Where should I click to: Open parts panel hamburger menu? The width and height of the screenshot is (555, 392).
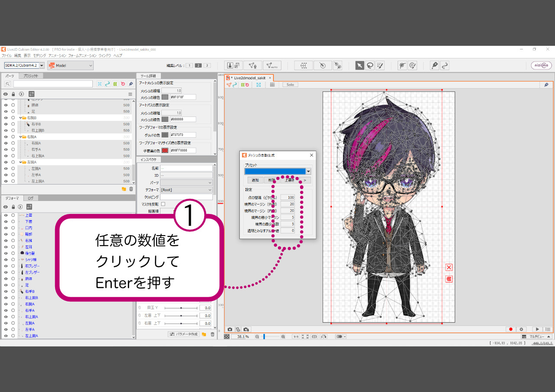(130, 94)
